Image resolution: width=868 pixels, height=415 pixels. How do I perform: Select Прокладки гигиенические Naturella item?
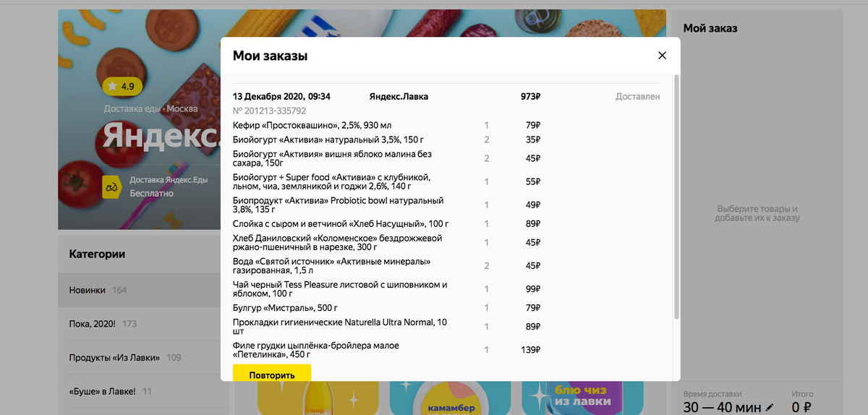(x=387, y=327)
